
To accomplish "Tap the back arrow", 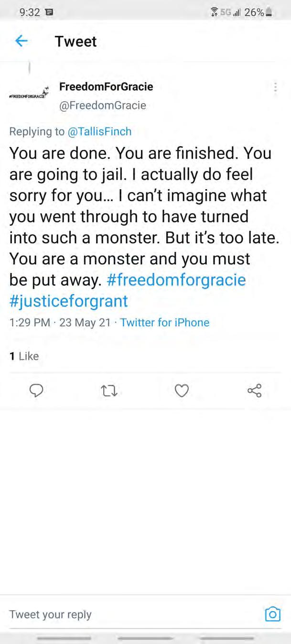I will pos(21,42).
